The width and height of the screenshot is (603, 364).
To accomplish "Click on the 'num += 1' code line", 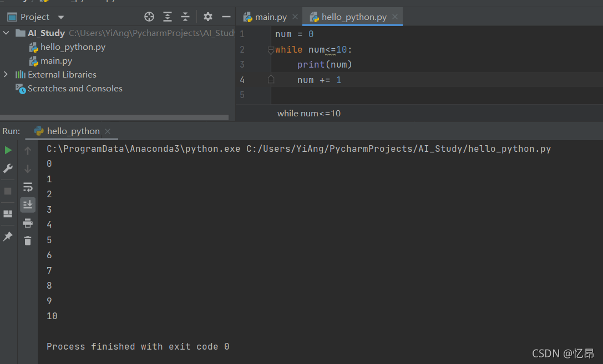I will [319, 80].
